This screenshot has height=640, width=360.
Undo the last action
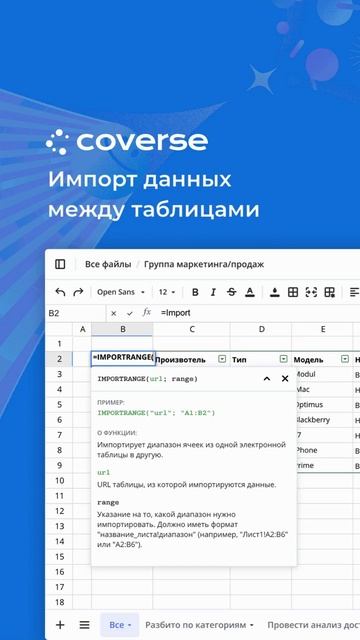point(60,292)
